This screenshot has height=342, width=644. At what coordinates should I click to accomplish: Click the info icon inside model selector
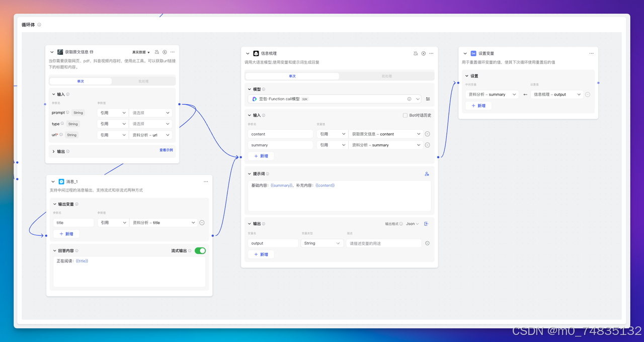click(x=409, y=99)
